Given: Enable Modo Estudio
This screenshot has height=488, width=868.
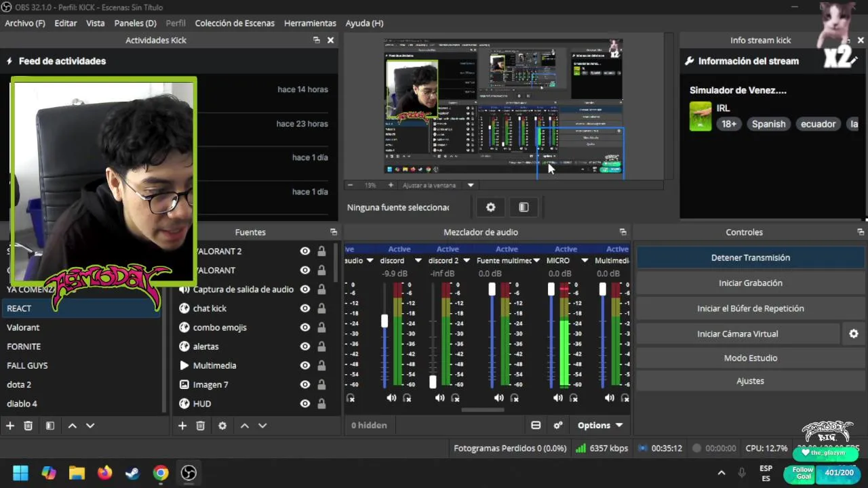Looking at the screenshot, I should 750,358.
